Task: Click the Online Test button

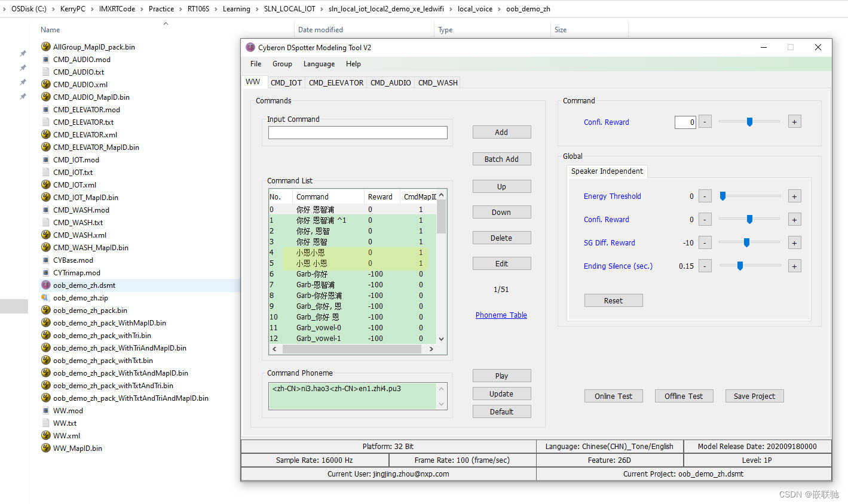Action: tap(613, 397)
